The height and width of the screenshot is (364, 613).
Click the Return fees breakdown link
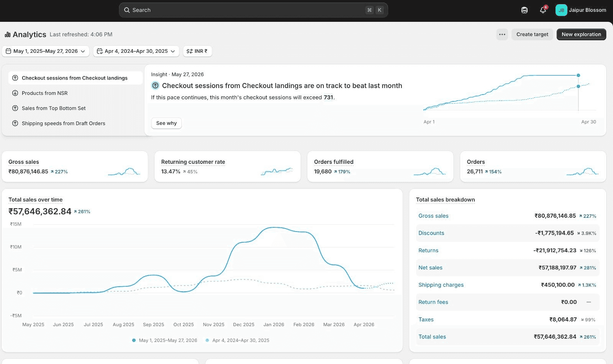[x=433, y=302]
